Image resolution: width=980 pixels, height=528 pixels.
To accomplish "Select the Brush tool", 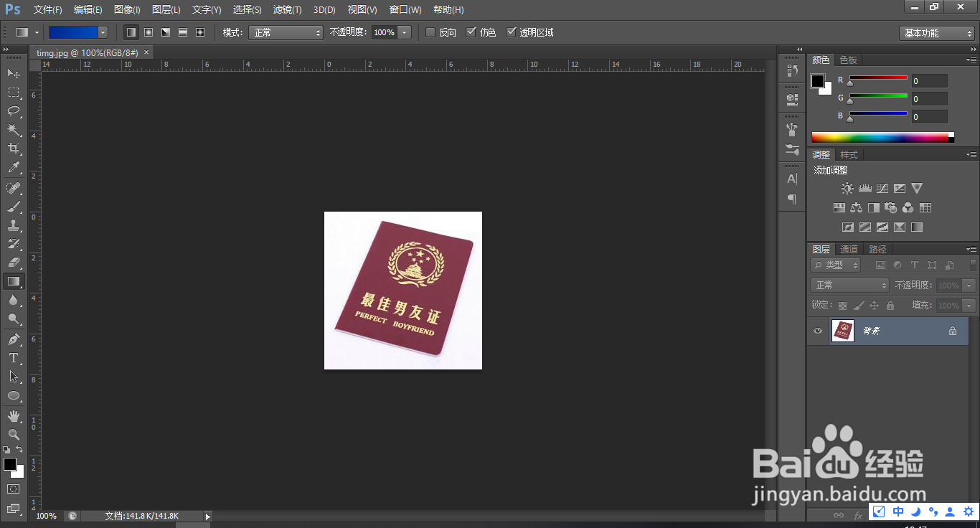I will [14, 207].
